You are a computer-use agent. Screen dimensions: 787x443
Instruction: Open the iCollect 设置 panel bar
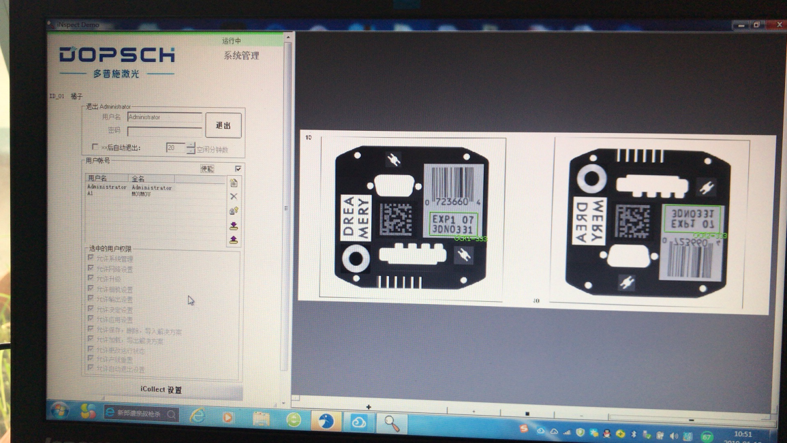[161, 390]
